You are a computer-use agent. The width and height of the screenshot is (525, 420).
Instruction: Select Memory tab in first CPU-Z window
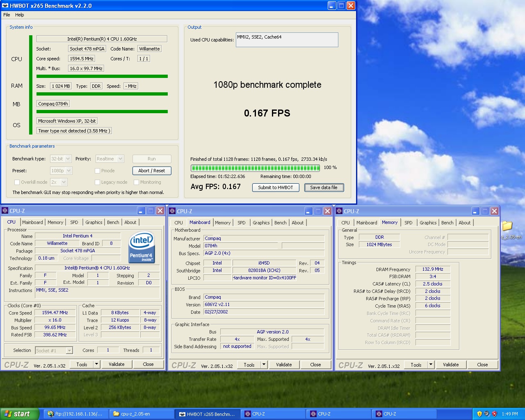coord(55,222)
